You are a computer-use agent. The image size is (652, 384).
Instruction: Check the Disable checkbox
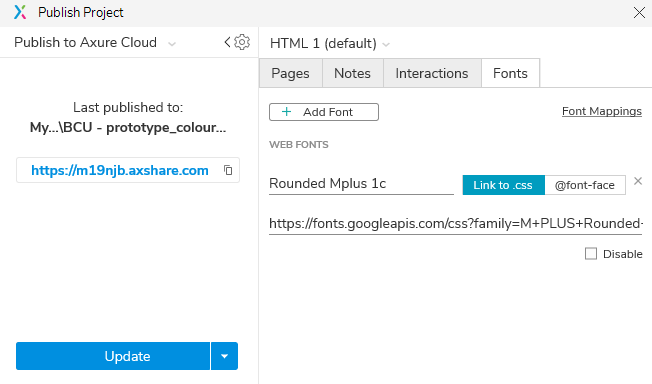591,254
